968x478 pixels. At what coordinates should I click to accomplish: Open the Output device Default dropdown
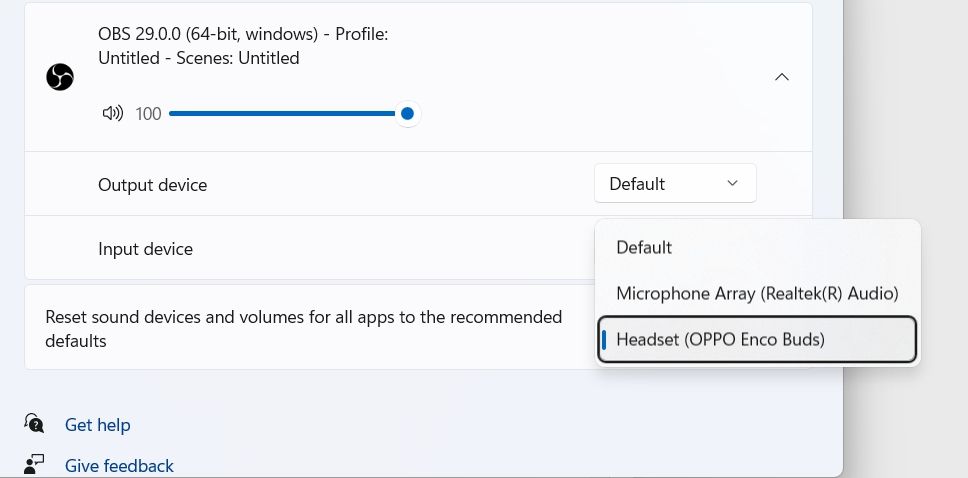point(675,183)
